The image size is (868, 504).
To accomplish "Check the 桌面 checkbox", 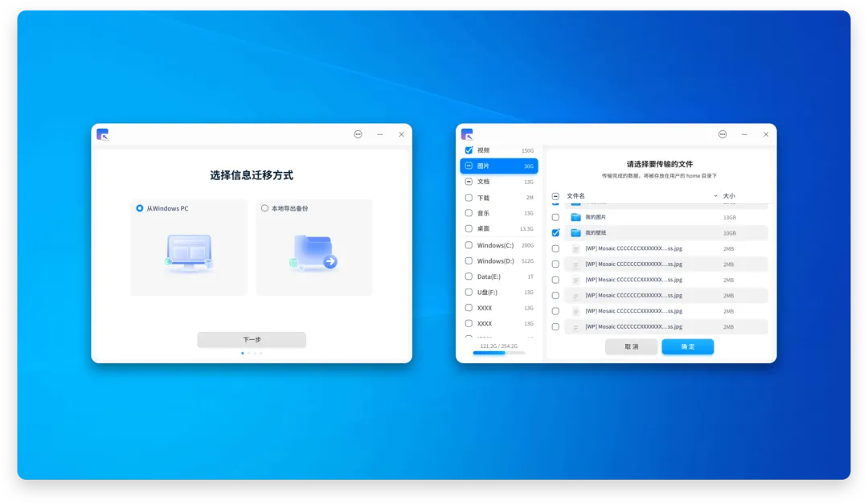I will tap(469, 229).
